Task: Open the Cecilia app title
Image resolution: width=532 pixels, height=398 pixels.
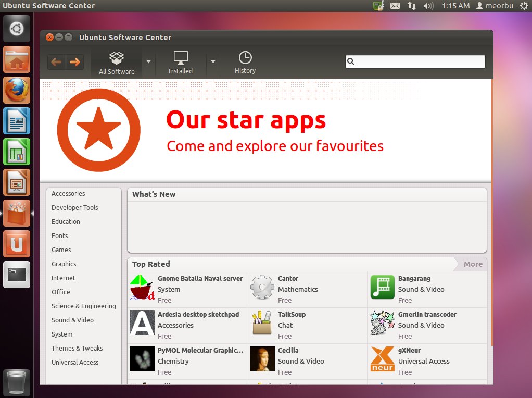Action: coord(288,351)
